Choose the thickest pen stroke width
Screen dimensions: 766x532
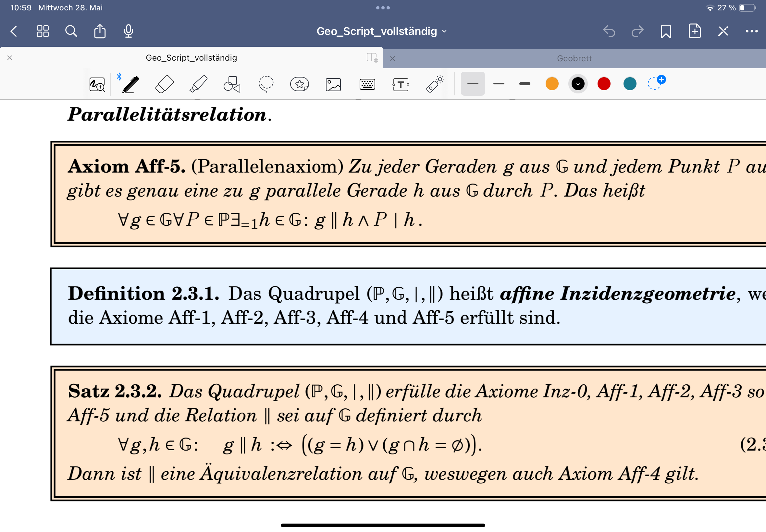click(x=525, y=84)
